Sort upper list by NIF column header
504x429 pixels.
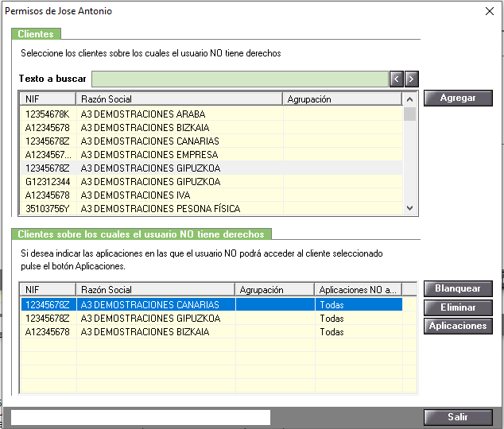48,99
